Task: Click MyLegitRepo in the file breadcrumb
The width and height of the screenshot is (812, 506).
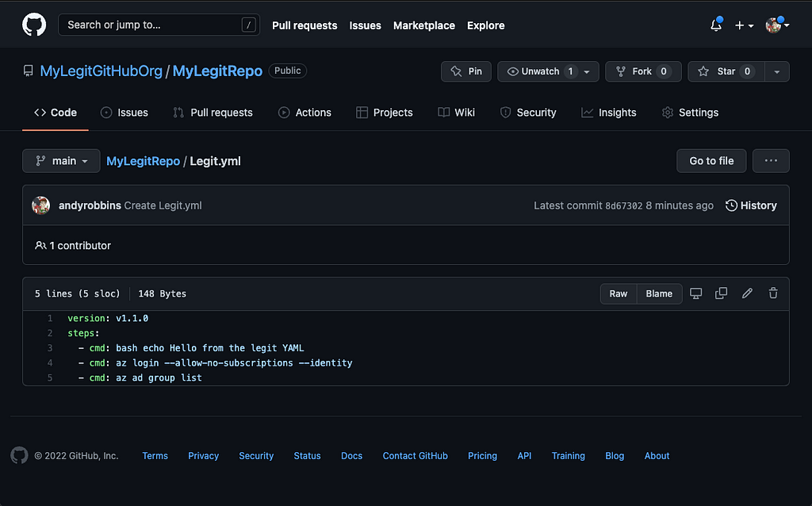Action: pyautogui.click(x=143, y=161)
